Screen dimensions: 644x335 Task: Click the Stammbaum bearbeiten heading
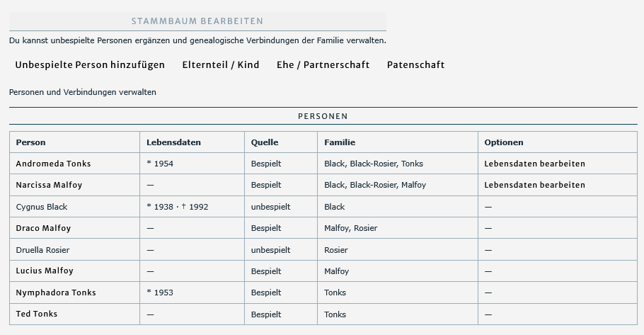[197, 21]
